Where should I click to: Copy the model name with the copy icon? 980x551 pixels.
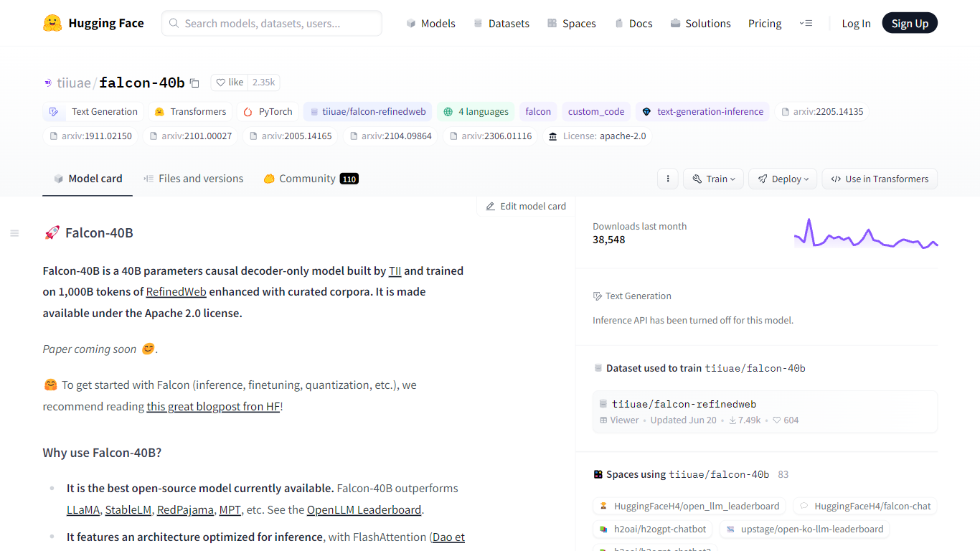pos(194,83)
